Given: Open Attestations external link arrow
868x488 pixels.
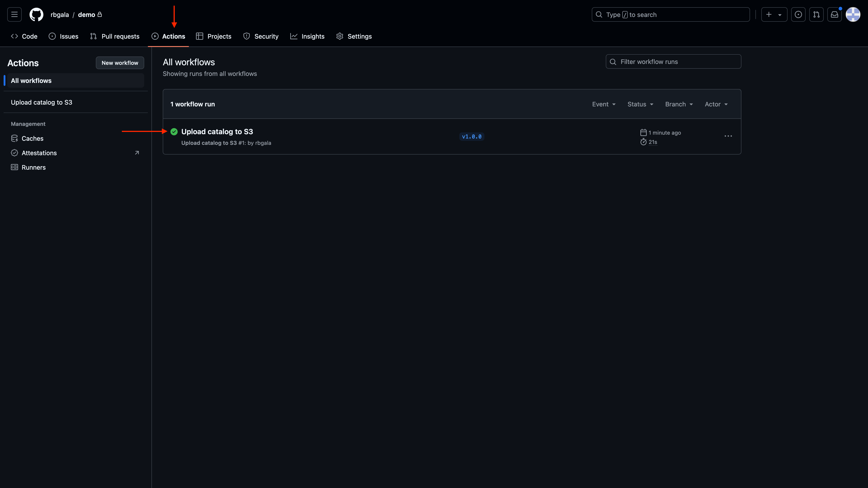Looking at the screenshot, I should [137, 153].
